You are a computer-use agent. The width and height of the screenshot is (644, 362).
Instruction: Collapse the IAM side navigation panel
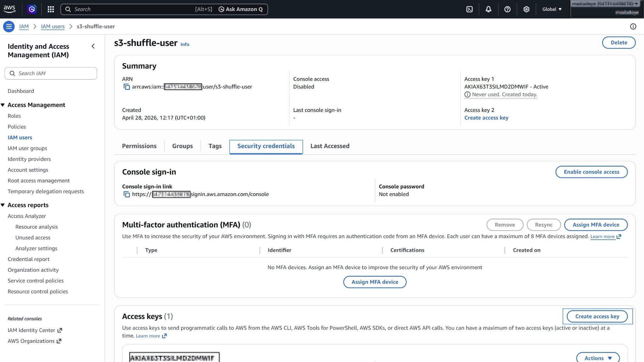click(x=93, y=46)
